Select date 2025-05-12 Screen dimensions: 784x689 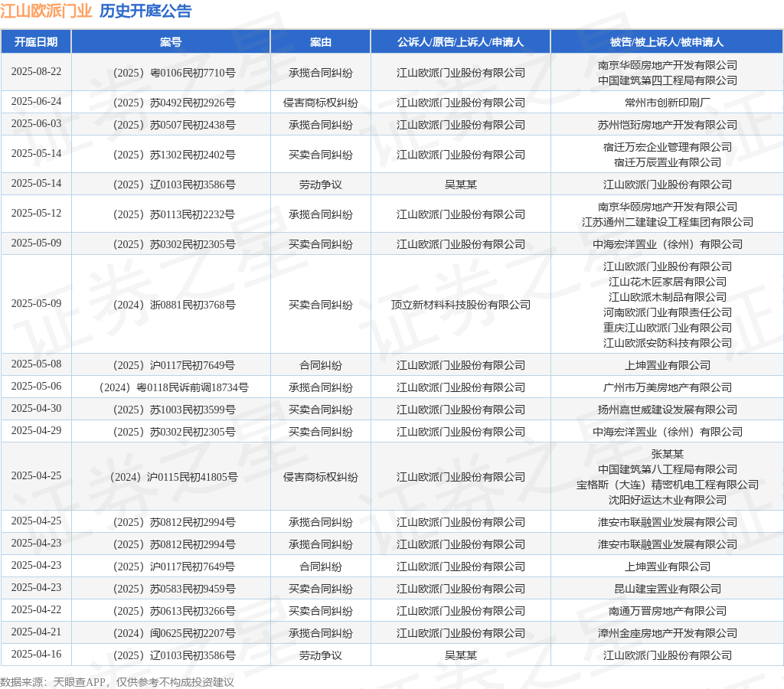pyautogui.click(x=36, y=213)
